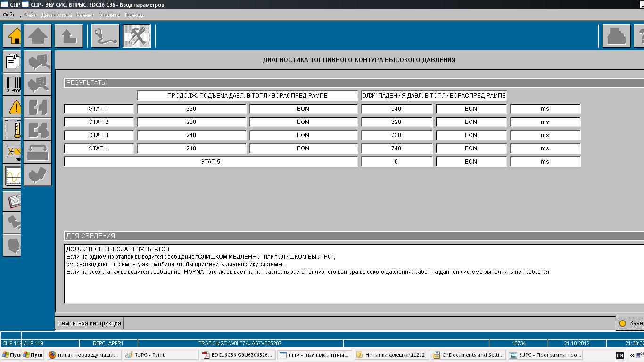Open the Утилиты menu

[109, 15]
